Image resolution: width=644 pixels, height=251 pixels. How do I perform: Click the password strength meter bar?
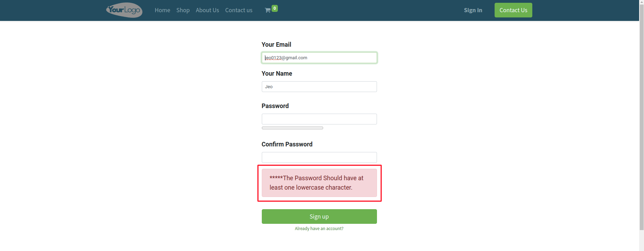pos(293,128)
